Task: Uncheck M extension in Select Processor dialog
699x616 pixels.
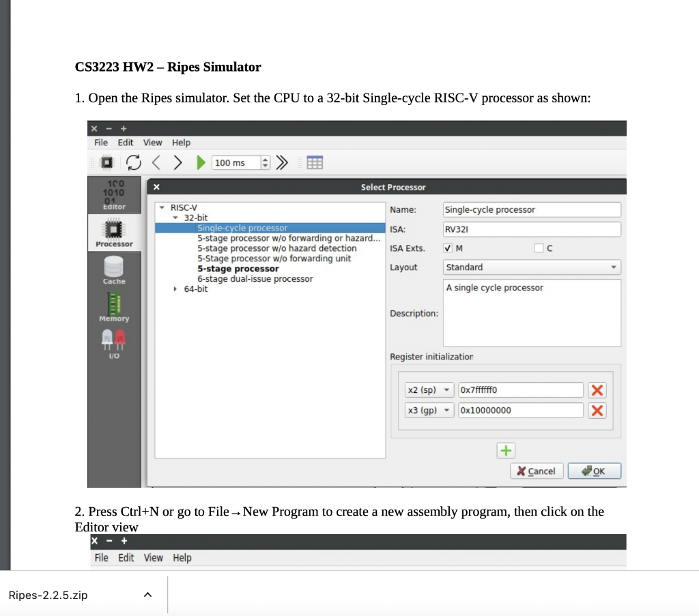Action: pyautogui.click(x=448, y=248)
